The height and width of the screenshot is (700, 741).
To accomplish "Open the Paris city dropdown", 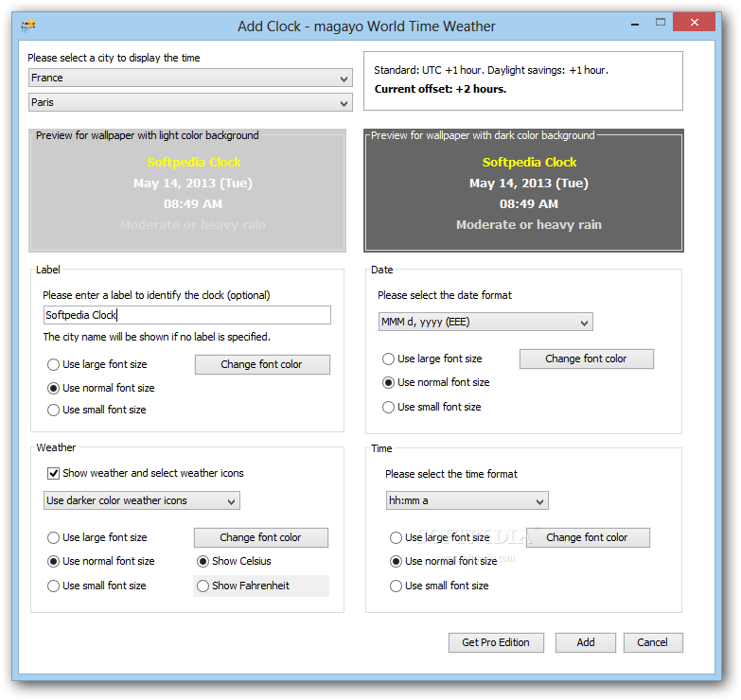I will [190, 102].
